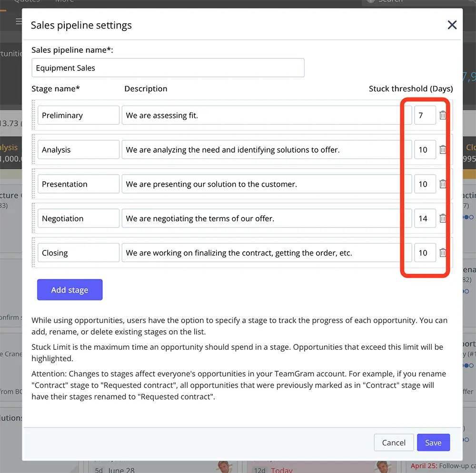
Task: Click the Add stage button
Action: (69, 290)
